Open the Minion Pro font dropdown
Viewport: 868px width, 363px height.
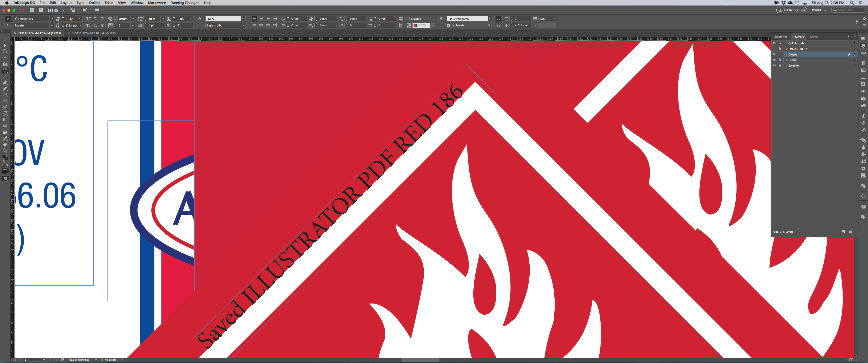[51, 19]
